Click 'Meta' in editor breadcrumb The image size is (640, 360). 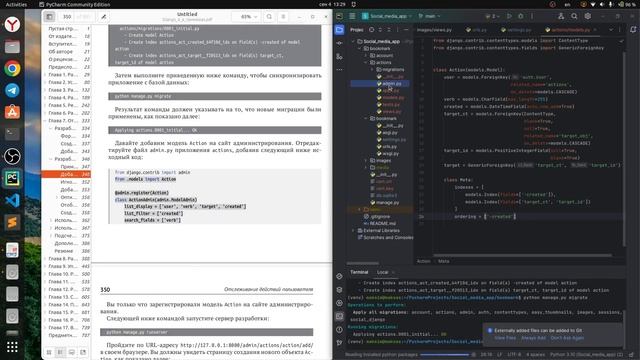click(444, 261)
